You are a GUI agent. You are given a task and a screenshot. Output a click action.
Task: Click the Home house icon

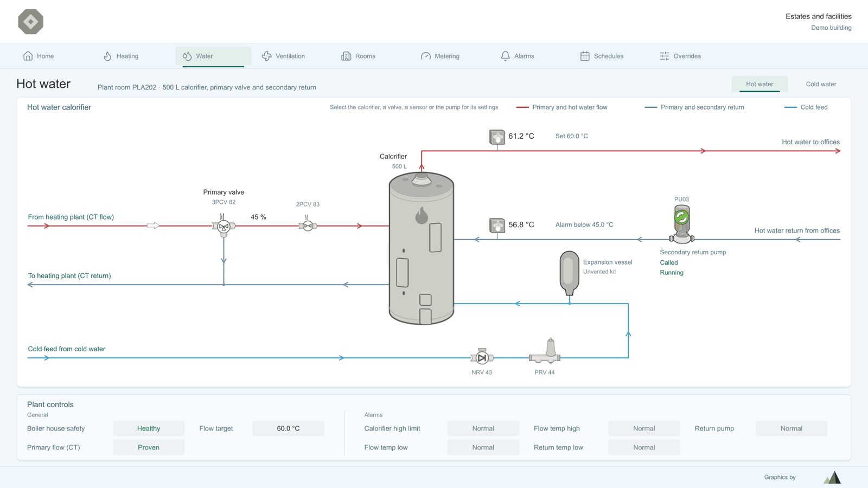coord(28,56)
